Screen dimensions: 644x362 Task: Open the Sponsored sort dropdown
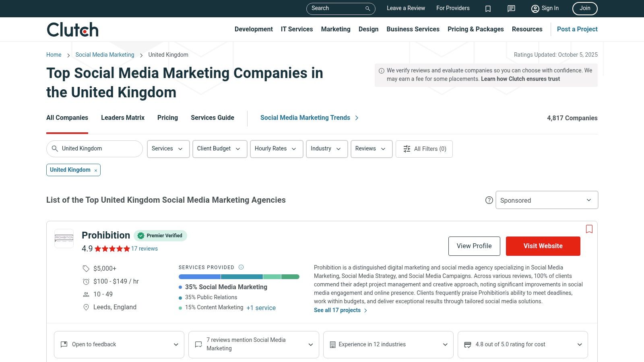click(x=547, y=200)
